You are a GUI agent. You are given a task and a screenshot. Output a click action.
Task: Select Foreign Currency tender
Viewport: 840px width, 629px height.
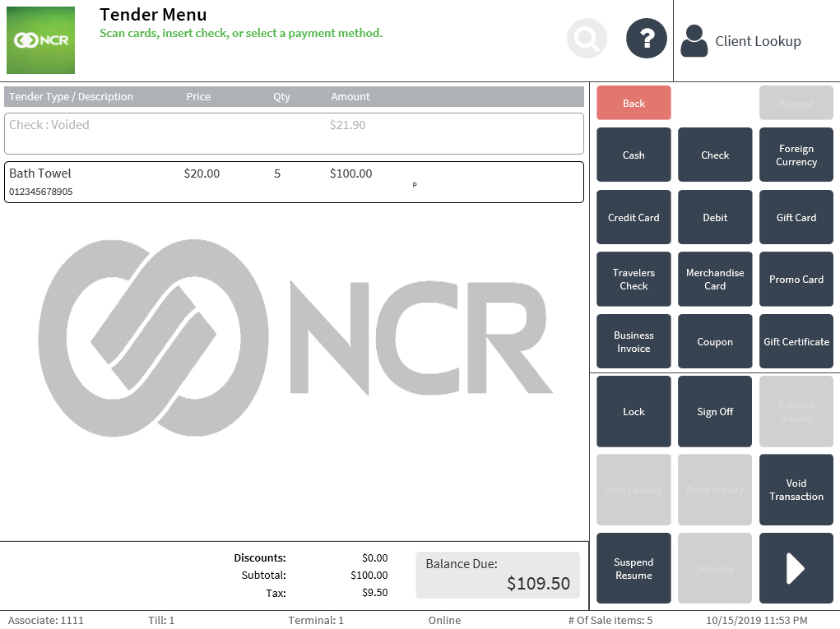click(796, 155)
